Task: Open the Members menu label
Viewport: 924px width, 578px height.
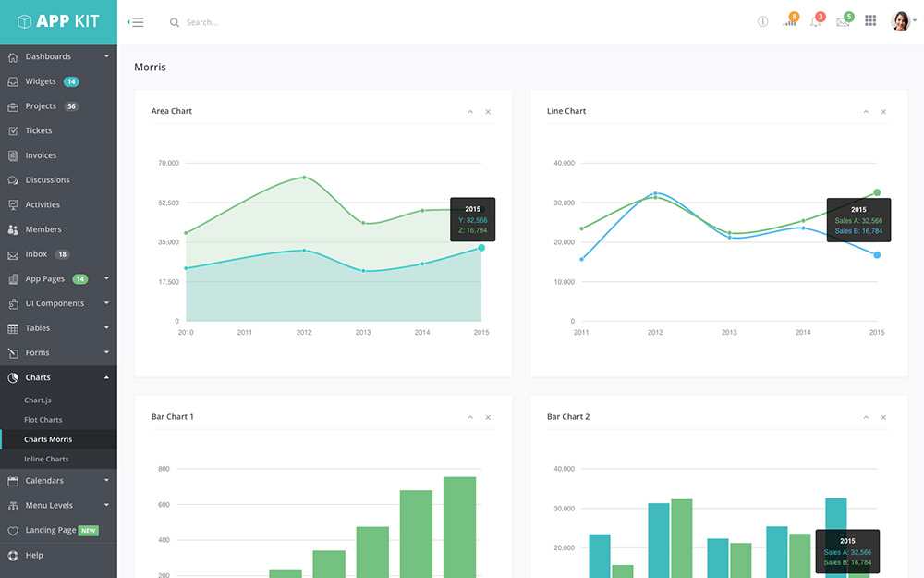Action: [x=43, y=230]
